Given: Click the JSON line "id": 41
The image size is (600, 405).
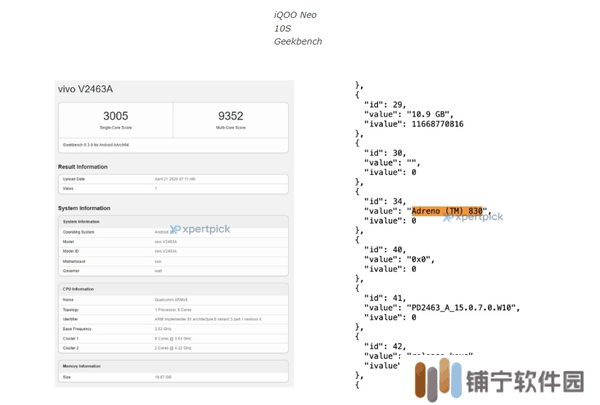Looking at the screenshot, I should [x=385, y=298].
